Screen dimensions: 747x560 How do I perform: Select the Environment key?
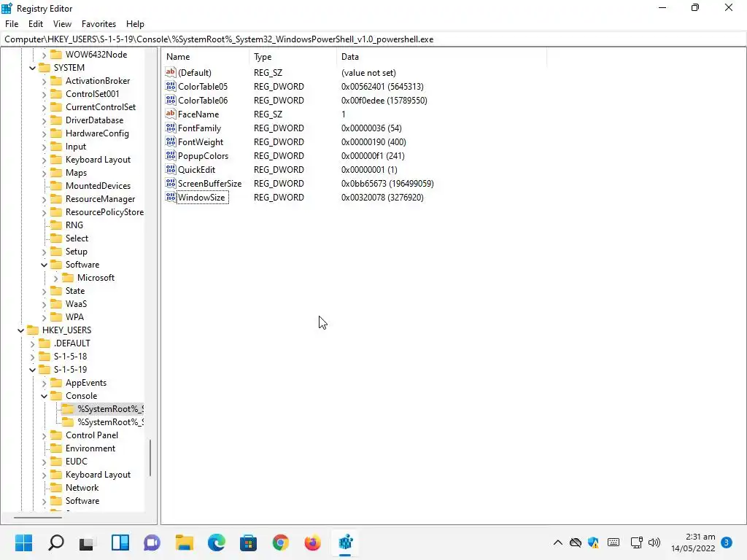click(x=90, y=448)
